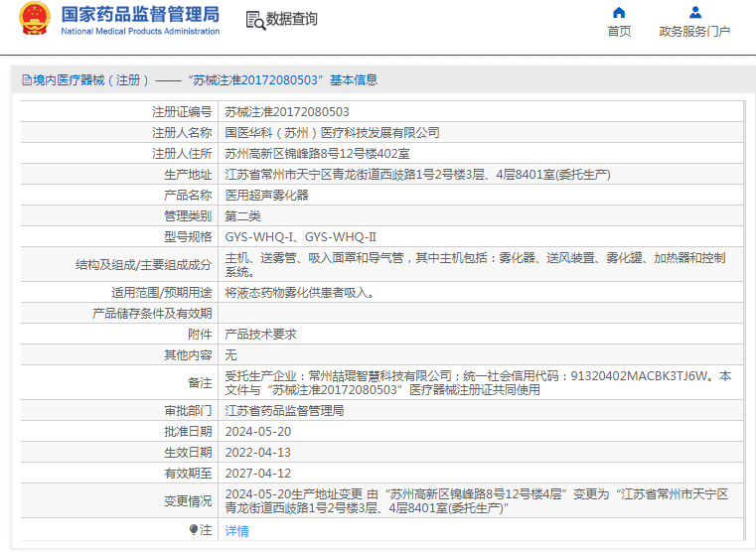Click the data query magnifier icon
The image size is (756, 552).
click(255, 20)
